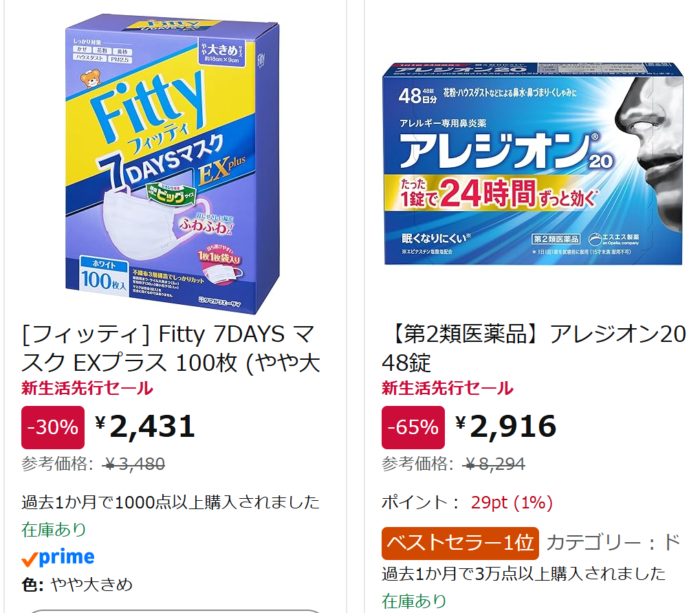Click the ベストセラー1位 badge

coord(460,543)
